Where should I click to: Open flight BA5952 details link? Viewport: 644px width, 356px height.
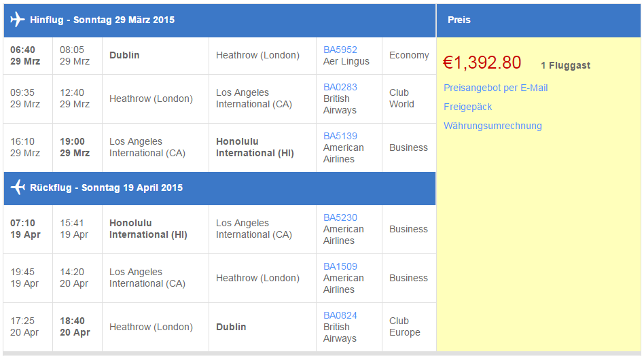pos(340,50)
